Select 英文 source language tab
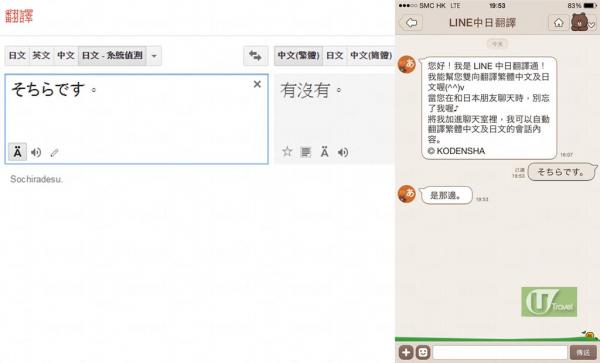This screenshot has height=363, width=600. point(41,56)
